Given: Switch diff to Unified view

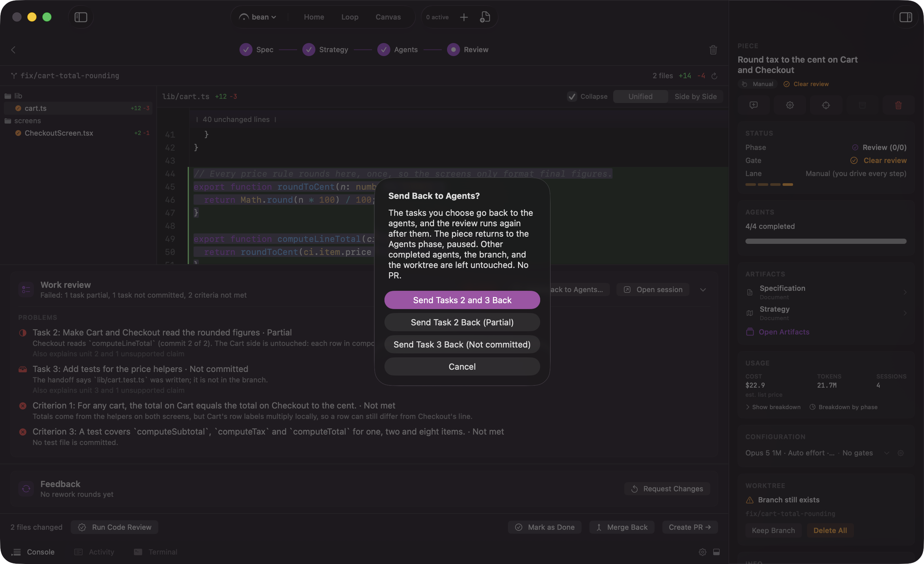Looking at the screenshot, I should pos(640,96).
